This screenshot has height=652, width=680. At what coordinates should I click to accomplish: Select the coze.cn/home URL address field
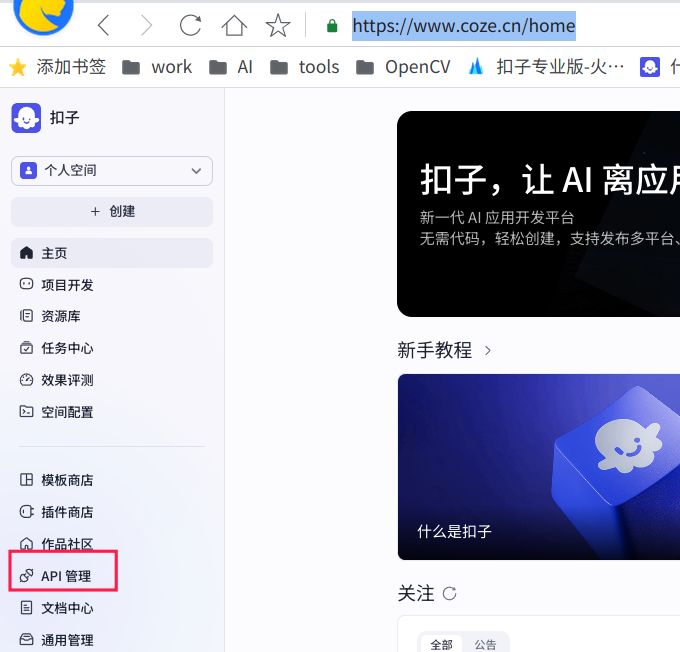pos(464,26)
